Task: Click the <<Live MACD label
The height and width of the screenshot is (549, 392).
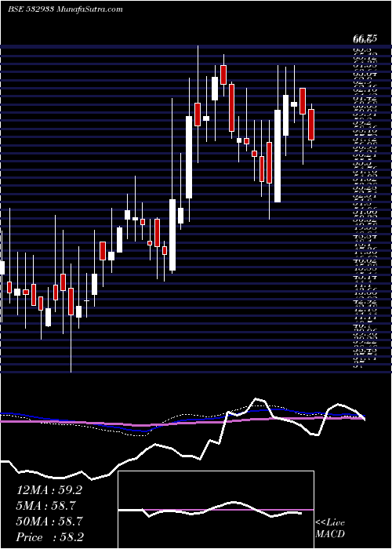Action: 330,529
